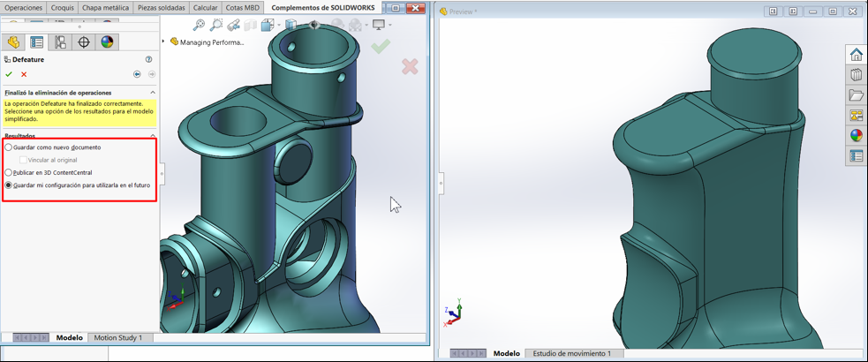Open the Operaciones tab
The image size is (868, 362).
[x=23, y=8]
